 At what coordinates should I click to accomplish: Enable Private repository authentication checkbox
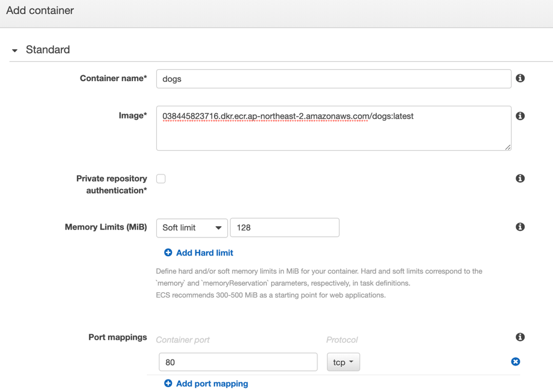pyautogui.click(x=161, y=179)
